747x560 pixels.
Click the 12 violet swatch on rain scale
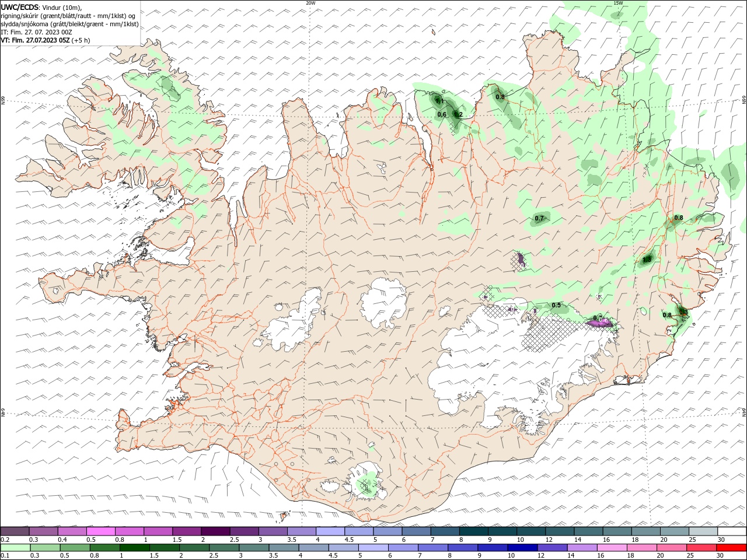(x=553, y=548)
